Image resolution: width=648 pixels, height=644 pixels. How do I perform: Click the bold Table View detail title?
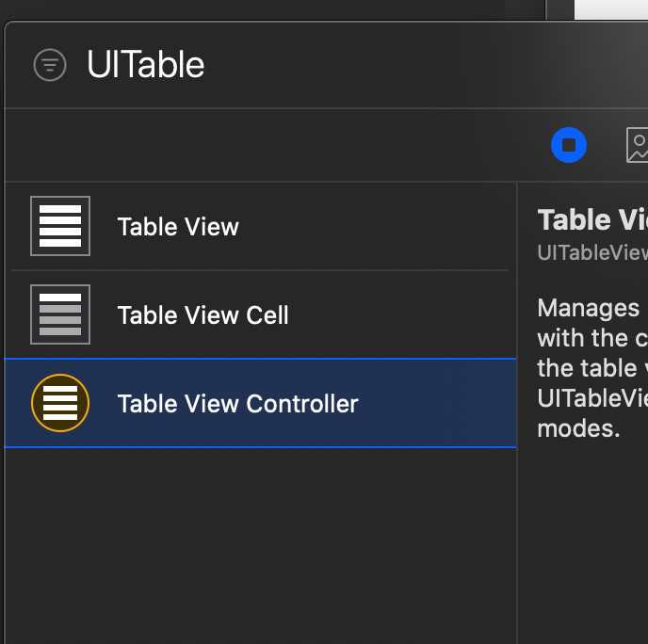(591, 220)
